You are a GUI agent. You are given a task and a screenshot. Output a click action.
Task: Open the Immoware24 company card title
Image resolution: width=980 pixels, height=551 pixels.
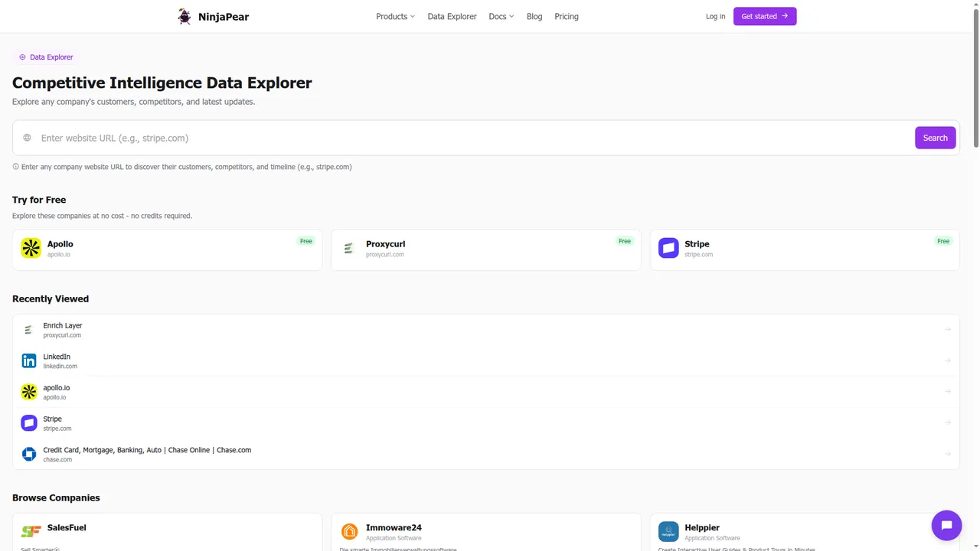pos(394,527)
